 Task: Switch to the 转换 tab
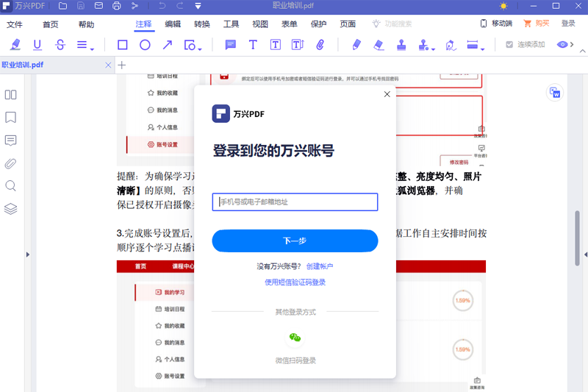click(201, 24)
